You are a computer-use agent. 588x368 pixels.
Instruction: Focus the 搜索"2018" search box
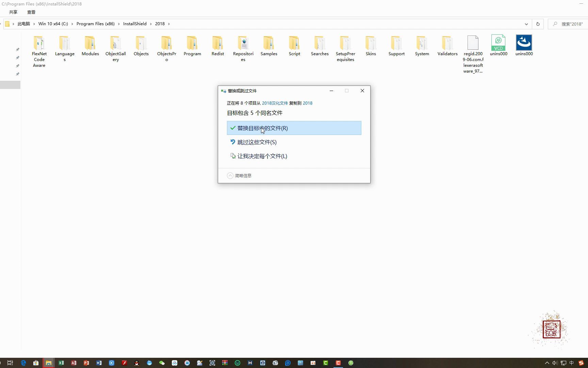(568, 24)
